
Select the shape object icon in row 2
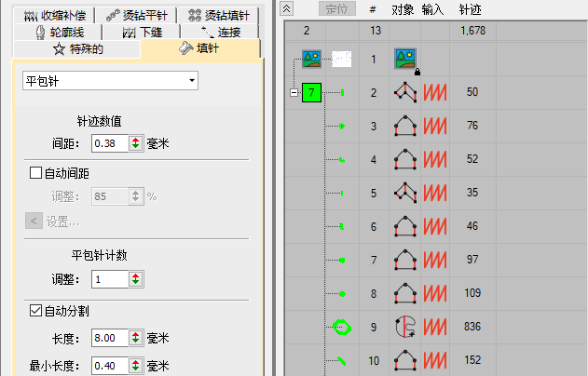(x=406, y=92)
